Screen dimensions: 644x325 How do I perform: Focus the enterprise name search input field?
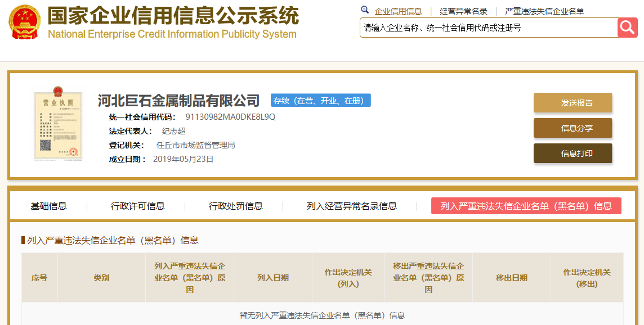489,28
